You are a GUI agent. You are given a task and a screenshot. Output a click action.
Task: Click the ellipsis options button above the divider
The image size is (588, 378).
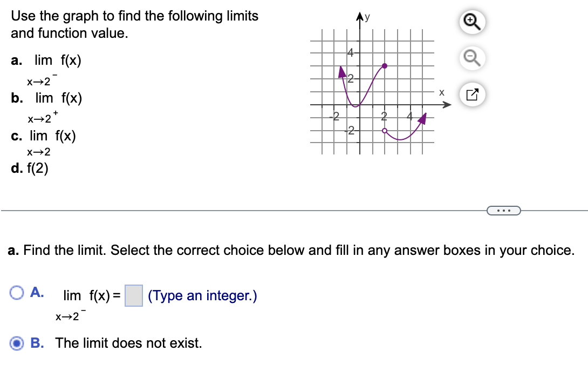coord(504,211)
